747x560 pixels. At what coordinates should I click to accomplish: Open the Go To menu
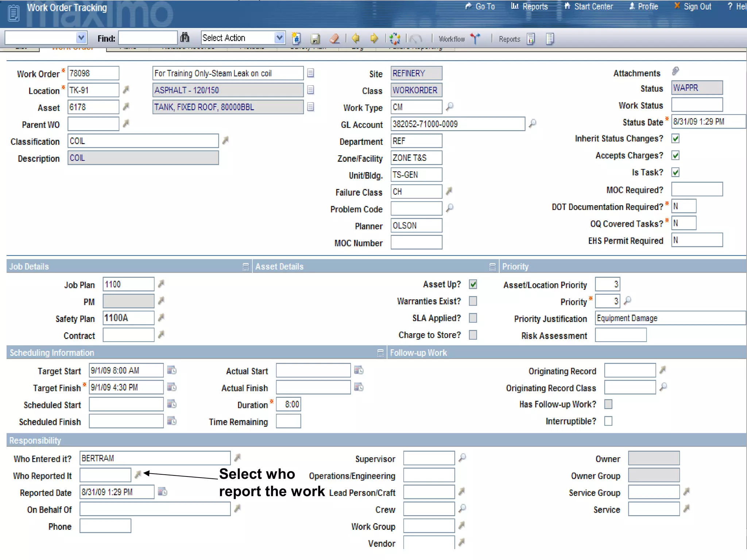[480, 7]
